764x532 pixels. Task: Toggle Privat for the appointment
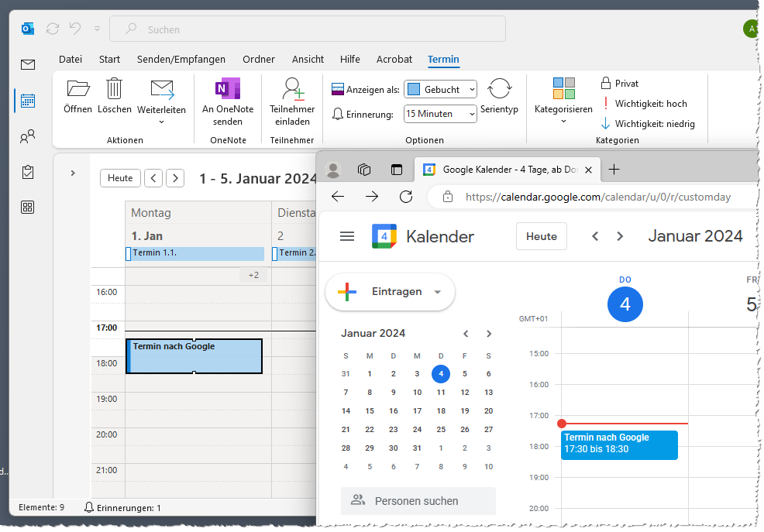pos(620,83)
